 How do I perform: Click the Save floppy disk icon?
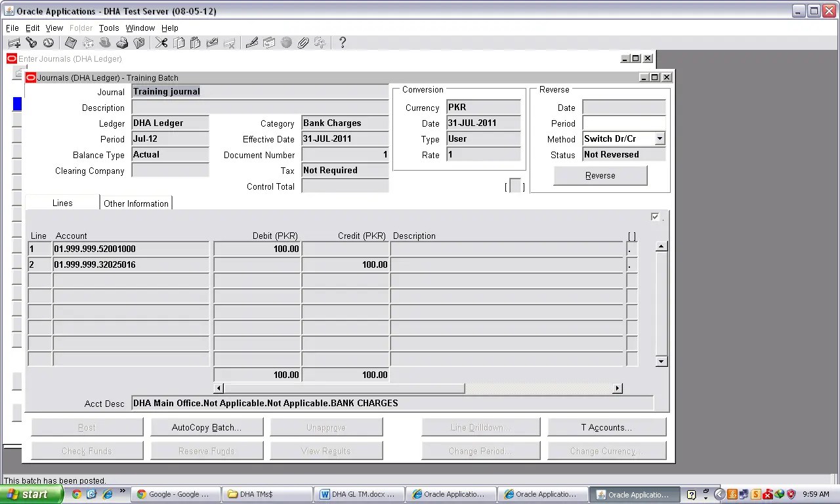(70, 43)
